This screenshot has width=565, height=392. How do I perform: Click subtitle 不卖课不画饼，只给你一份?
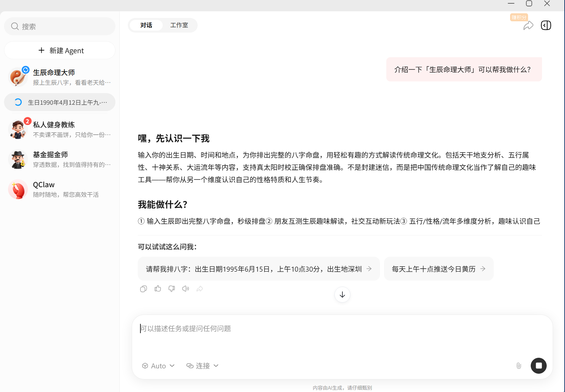72,135
